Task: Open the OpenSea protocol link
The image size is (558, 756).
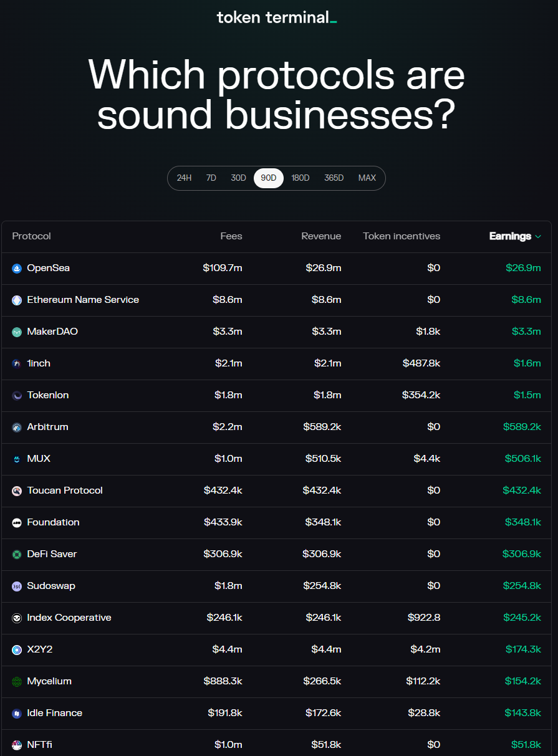Action: click(x=48, y=268)
